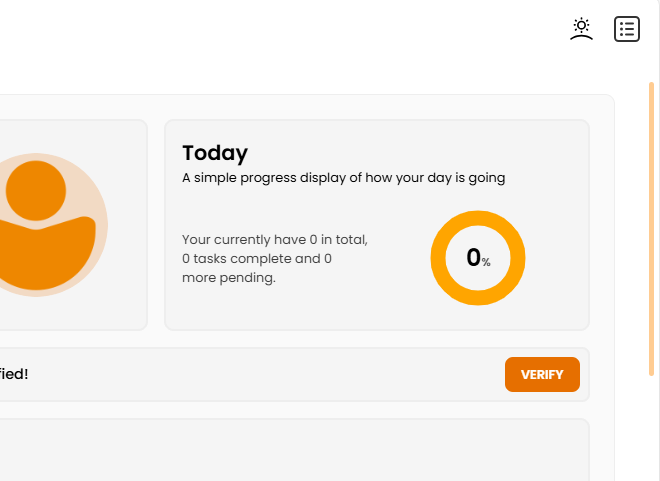Viewport: 660px width, 481px height.
Task: Click the empty panel below the verify banner
Action: click(295, 450)
